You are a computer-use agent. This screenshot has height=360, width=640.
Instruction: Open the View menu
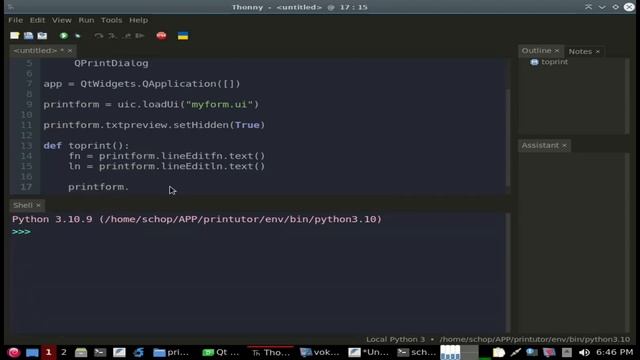[x=62, y=20]
